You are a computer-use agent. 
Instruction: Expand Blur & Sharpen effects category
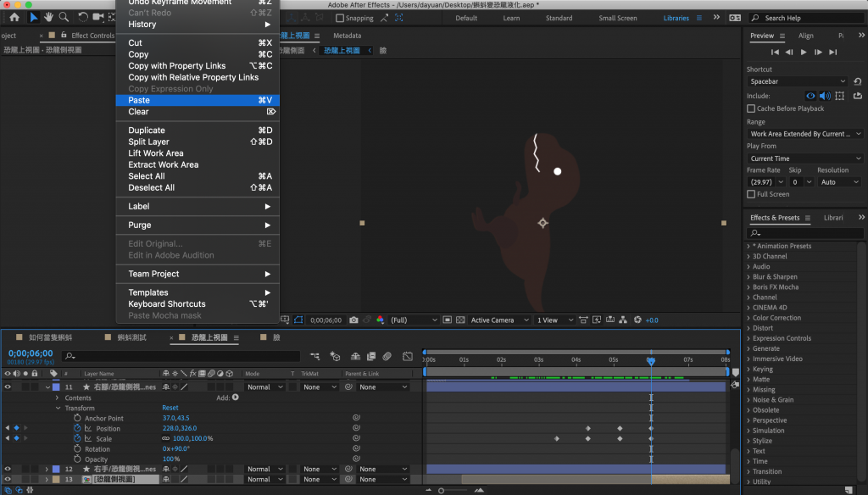(748, 277)
